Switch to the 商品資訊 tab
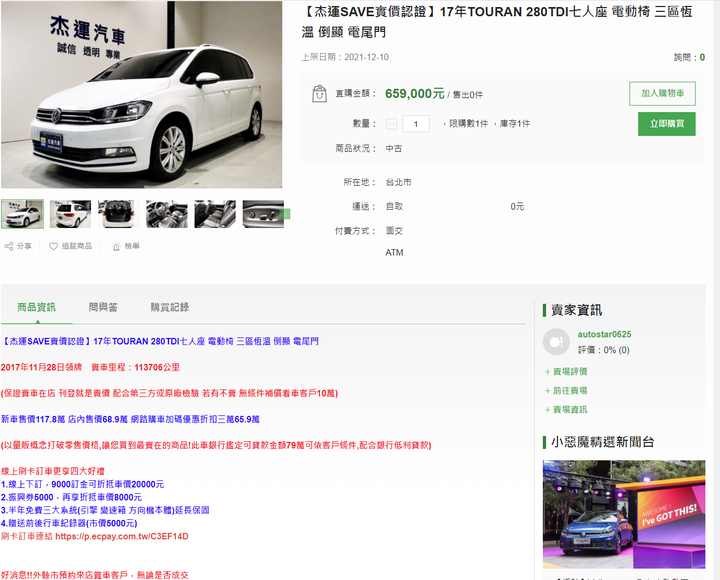The image size is (720, 580). coord(36,307)
